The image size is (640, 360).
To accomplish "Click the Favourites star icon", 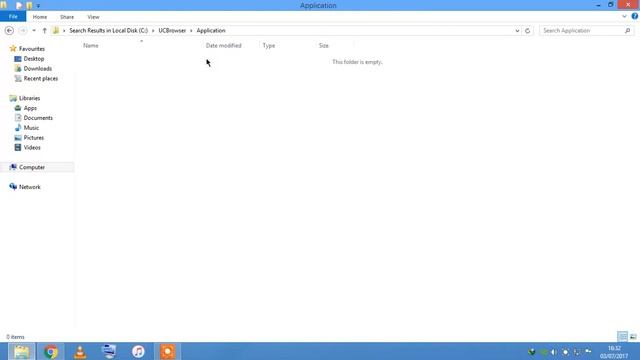I will coord(13,49).
